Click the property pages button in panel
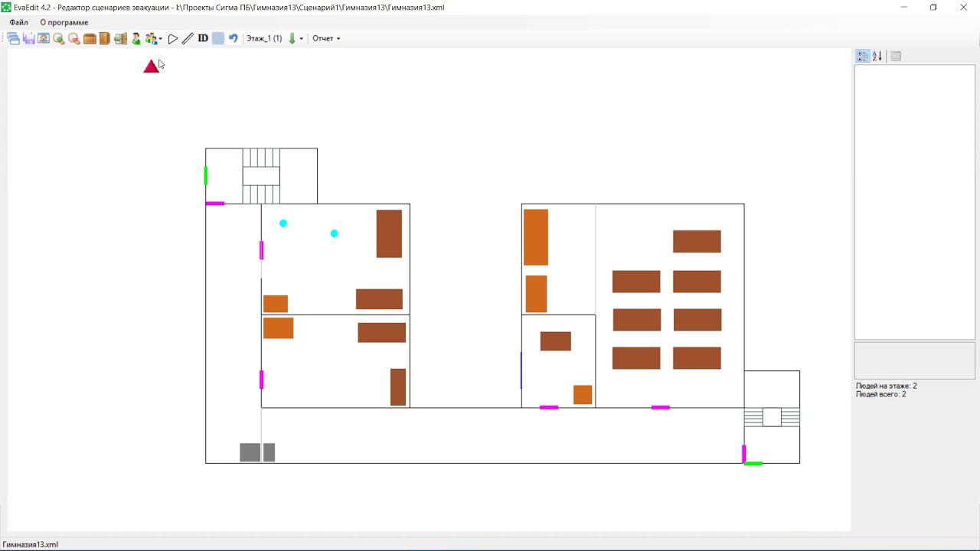This screenshot has width=980, height=551. click(x=896, y=56)
